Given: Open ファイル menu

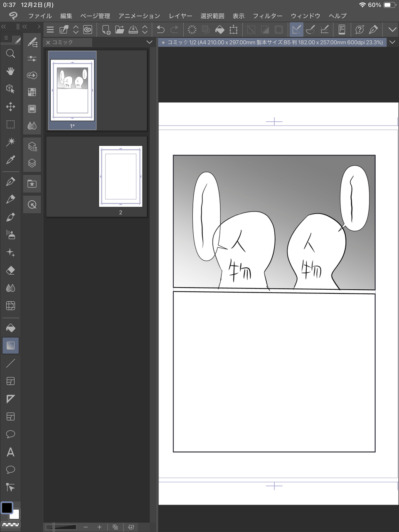Looking at the screenshot, I should 40,16.
